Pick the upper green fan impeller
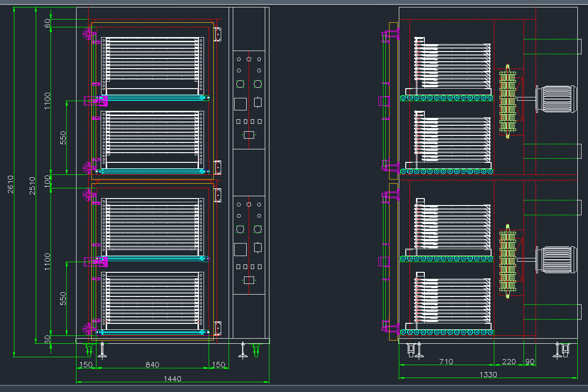588x392 pixels. click(508, 101)
